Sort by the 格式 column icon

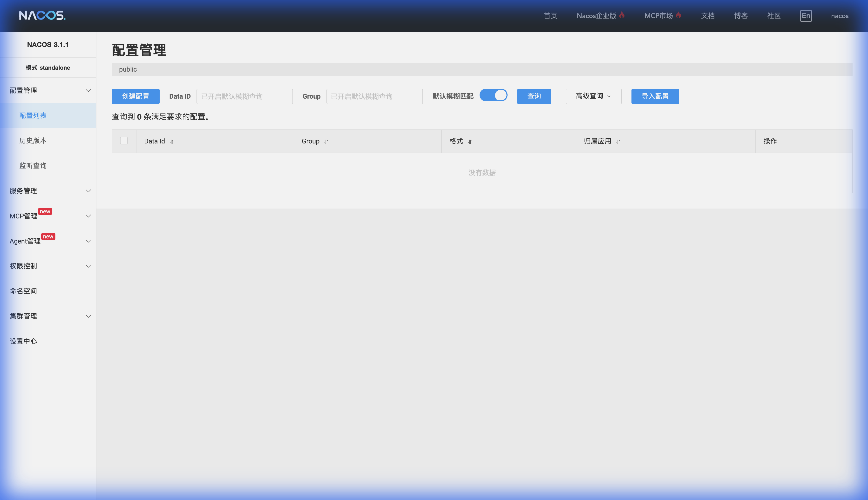click(x=470, y=142)
